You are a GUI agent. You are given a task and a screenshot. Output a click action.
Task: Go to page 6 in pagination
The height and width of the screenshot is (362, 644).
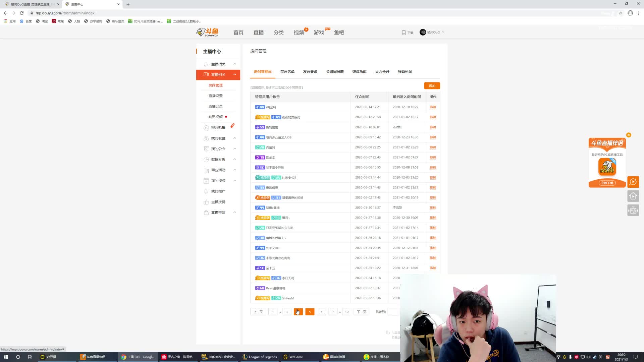(x=321, y=312)
